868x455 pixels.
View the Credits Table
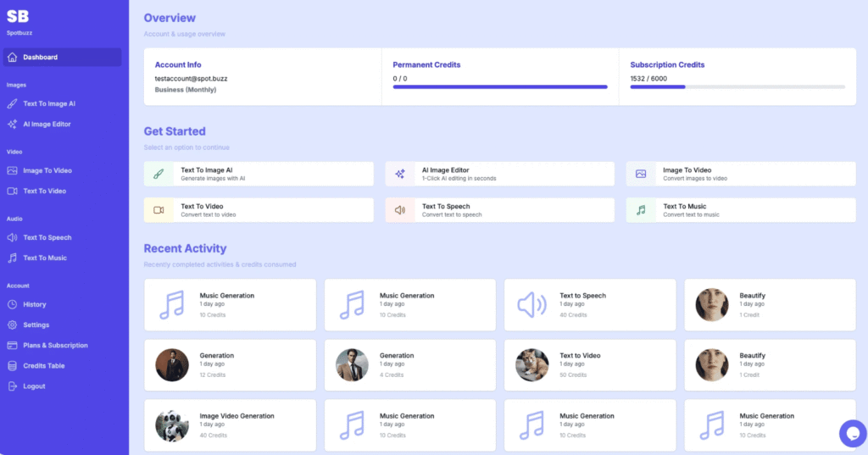[62, 366]
